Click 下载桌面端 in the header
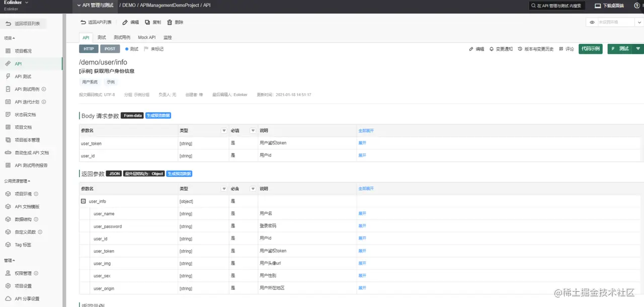Viewport: 644px width, 307px height. (609, 6)
